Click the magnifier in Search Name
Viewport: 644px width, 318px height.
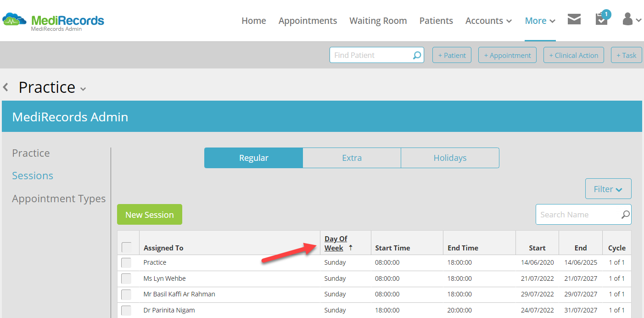(625, 215)
